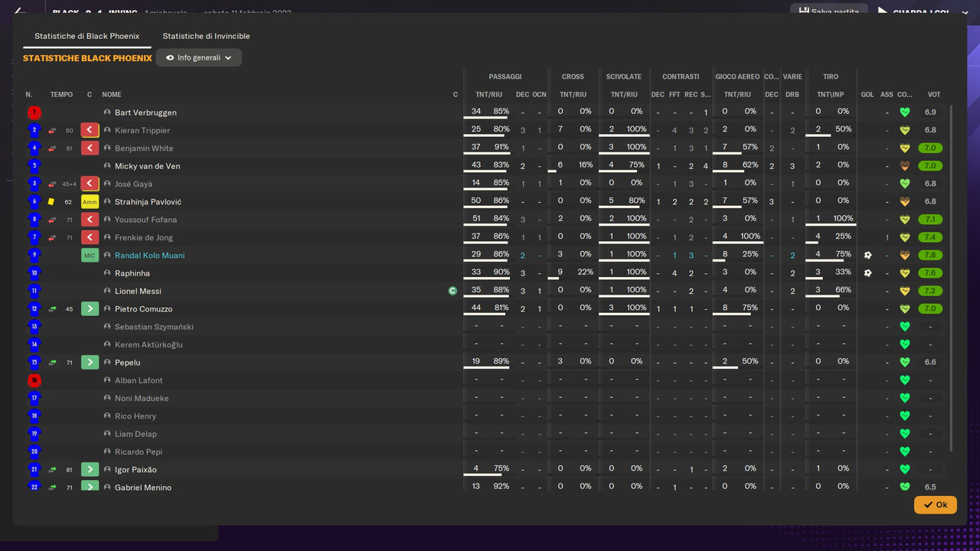Confirm with the Ok button

click(935, 504)
